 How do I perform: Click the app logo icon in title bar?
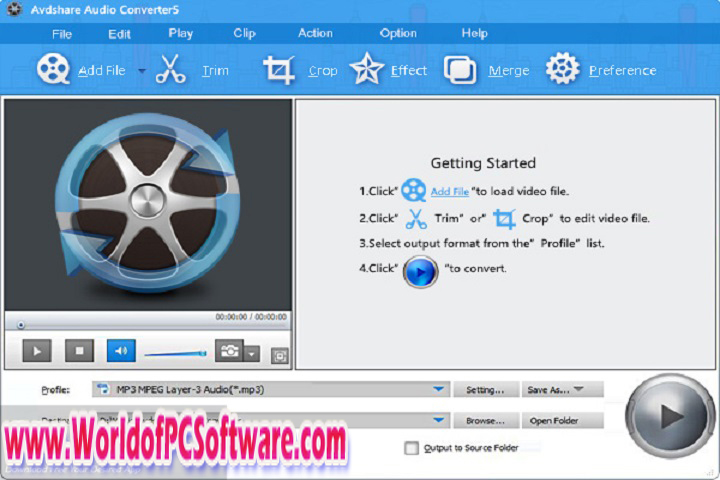click(14, 9)
